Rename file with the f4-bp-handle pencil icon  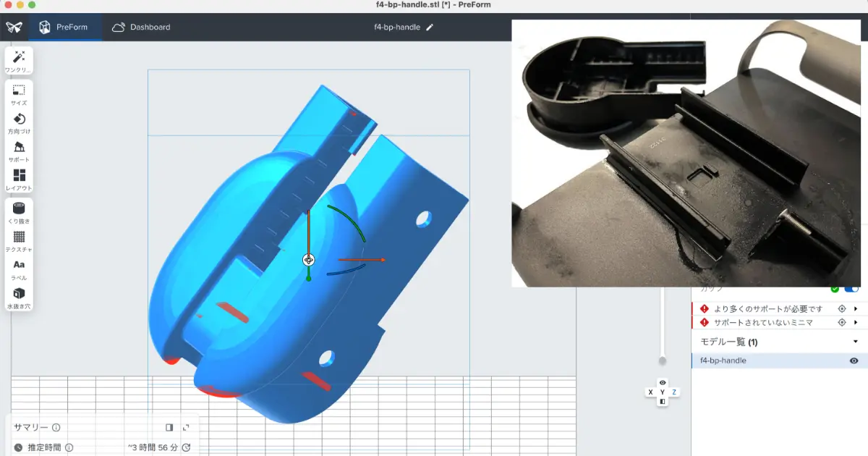[430, 27]
